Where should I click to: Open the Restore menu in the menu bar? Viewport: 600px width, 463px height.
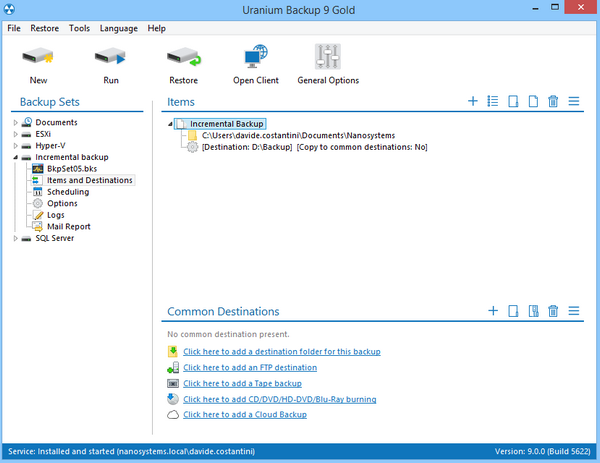pos(45,28)
